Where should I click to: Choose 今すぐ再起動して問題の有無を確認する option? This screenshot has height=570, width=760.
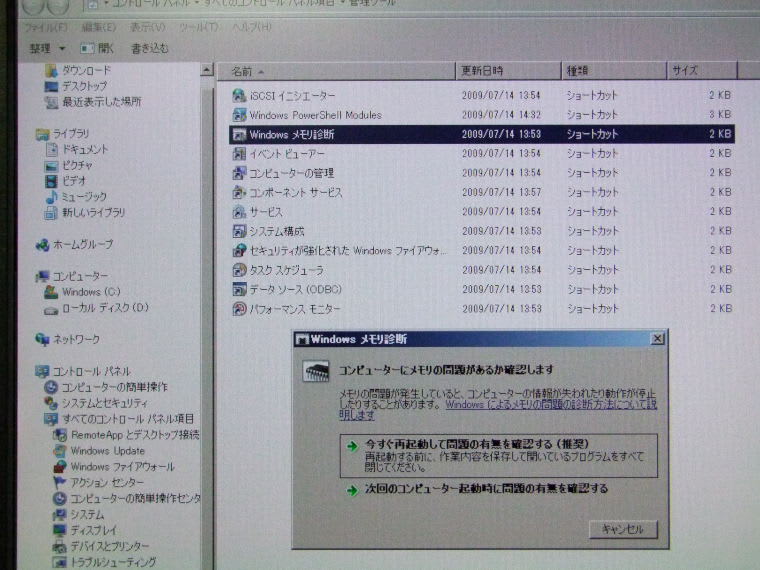(x=499, y=456)
